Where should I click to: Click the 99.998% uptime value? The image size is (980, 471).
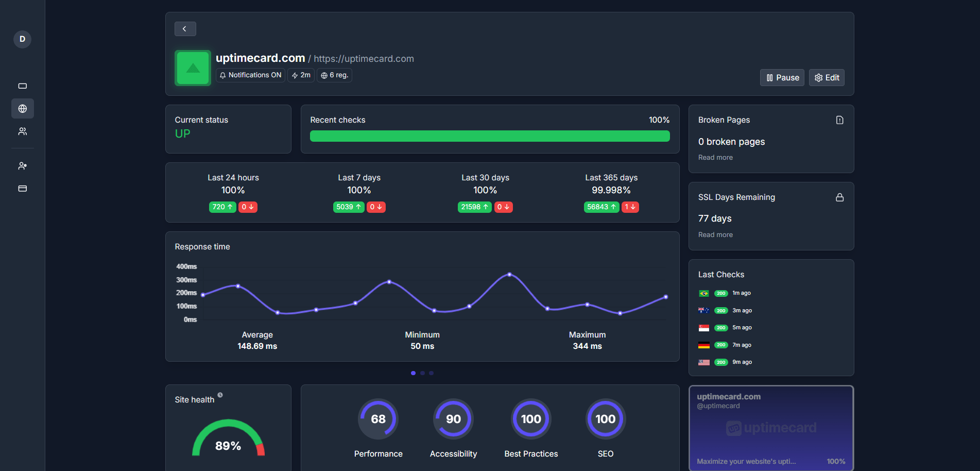click(x=611, y=190)
